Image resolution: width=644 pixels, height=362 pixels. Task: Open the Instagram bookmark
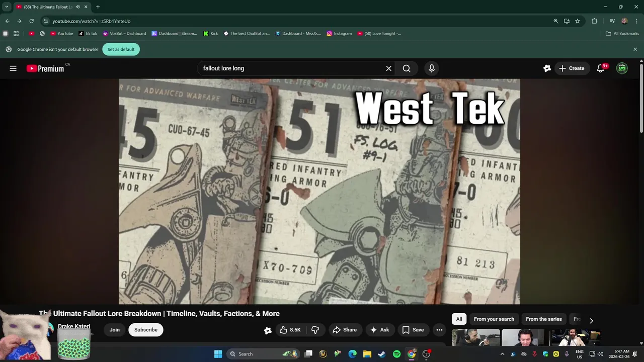(x=339, y=34)
